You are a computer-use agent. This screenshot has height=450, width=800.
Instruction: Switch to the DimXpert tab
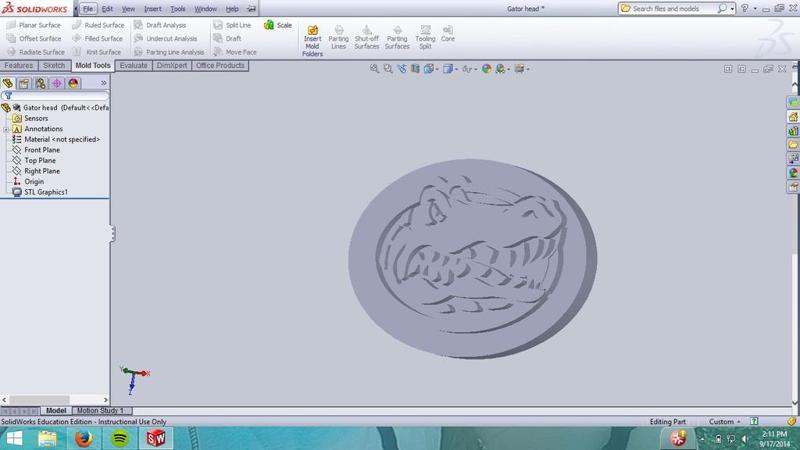click(172, 66)
